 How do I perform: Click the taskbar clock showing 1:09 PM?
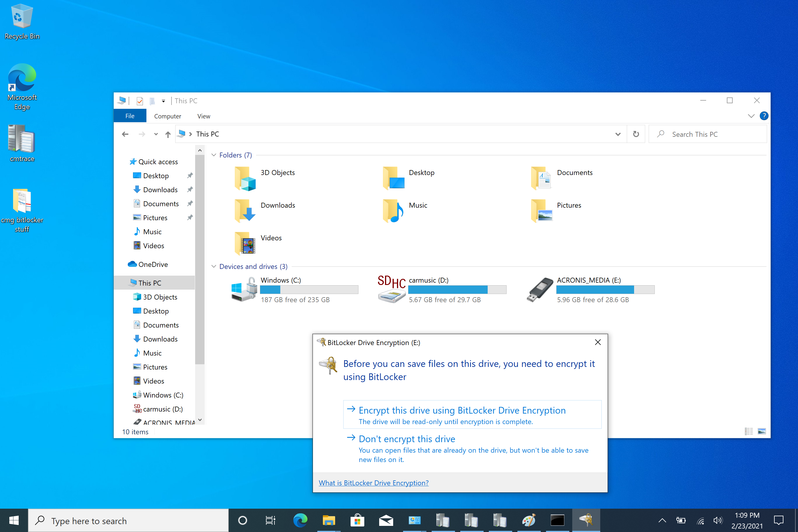point(747,520)
